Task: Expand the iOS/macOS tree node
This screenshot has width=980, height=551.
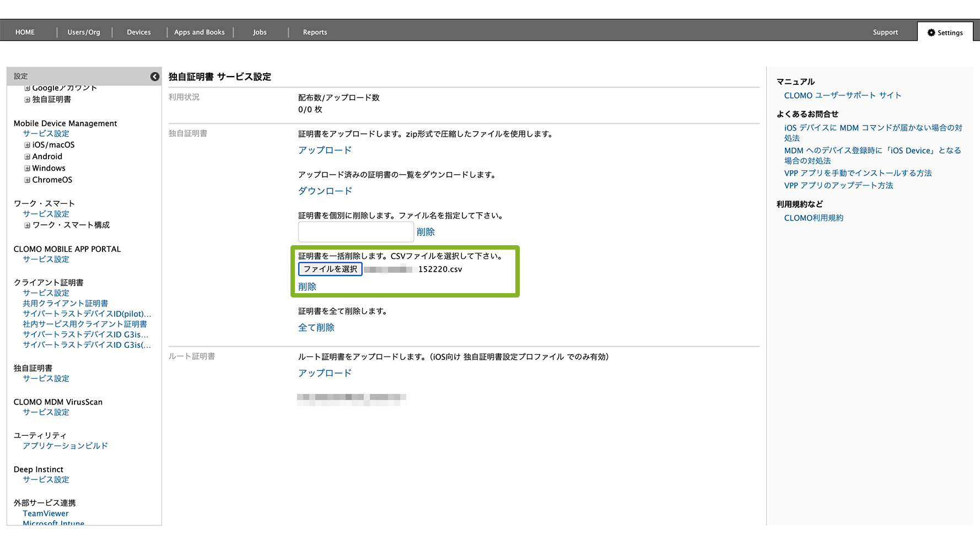Action: 27,145
